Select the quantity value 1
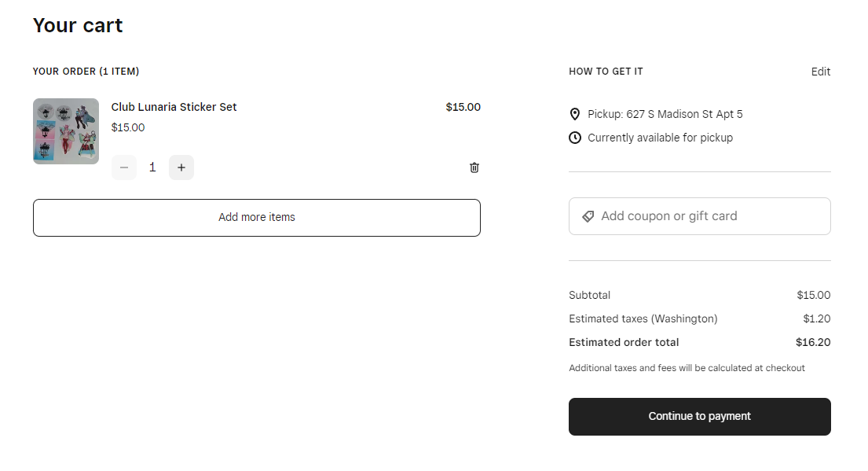The height and width of the screenshot is (471, 868). pyautogui.click(x=152, y=167)
